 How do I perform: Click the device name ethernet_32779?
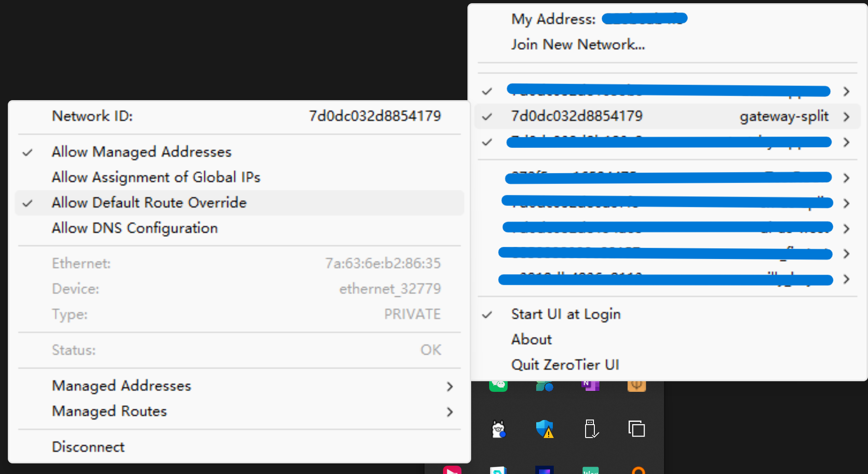coord(390,289)
